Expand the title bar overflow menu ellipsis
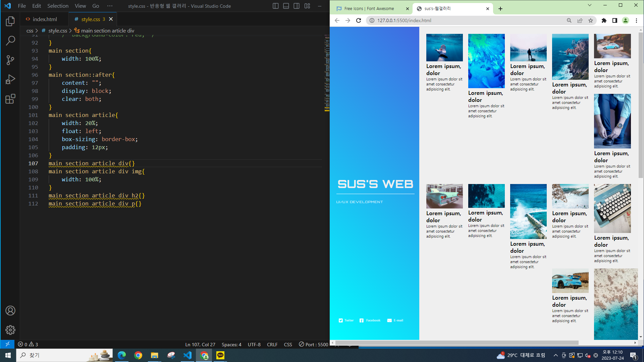Image resolution: width=644 pixels, height=362 pixels. [x=110, y=6]
